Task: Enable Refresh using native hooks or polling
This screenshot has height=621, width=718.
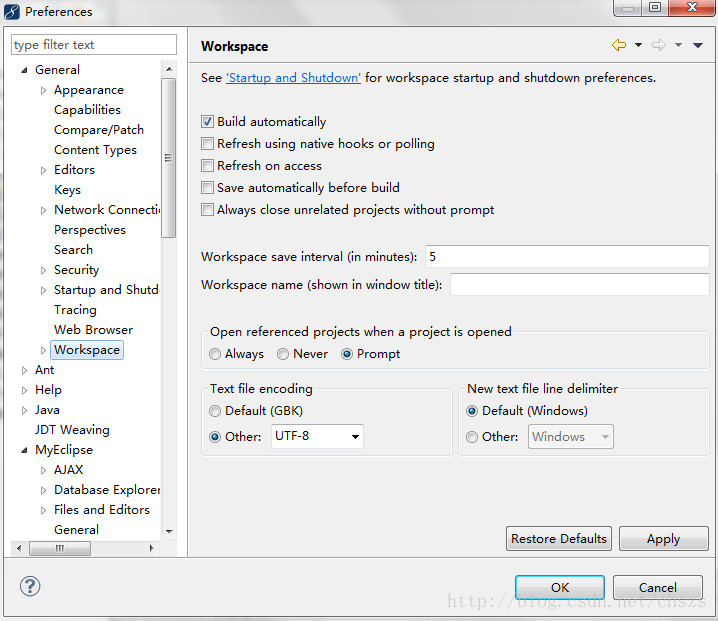Action: pos(207,143)
